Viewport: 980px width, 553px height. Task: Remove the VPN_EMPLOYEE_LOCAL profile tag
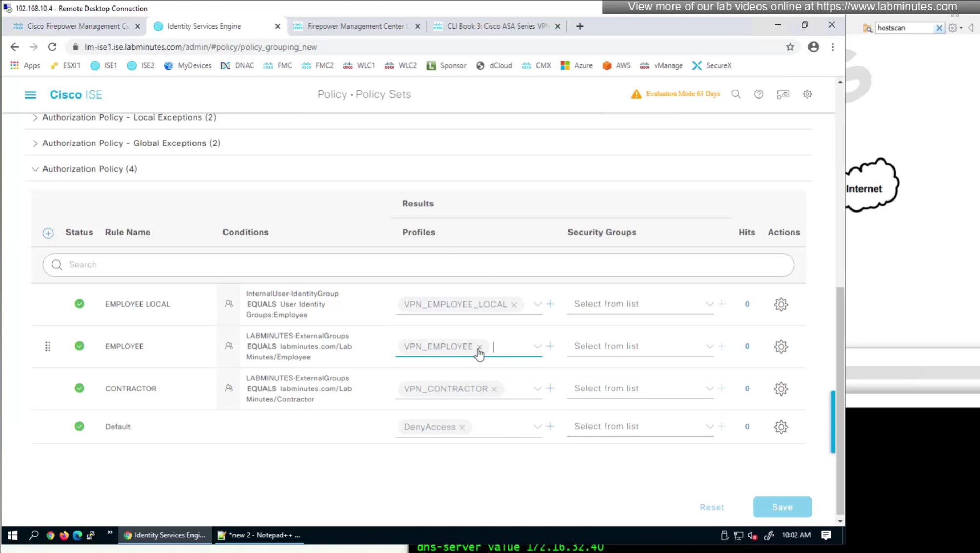click(514, 305)
